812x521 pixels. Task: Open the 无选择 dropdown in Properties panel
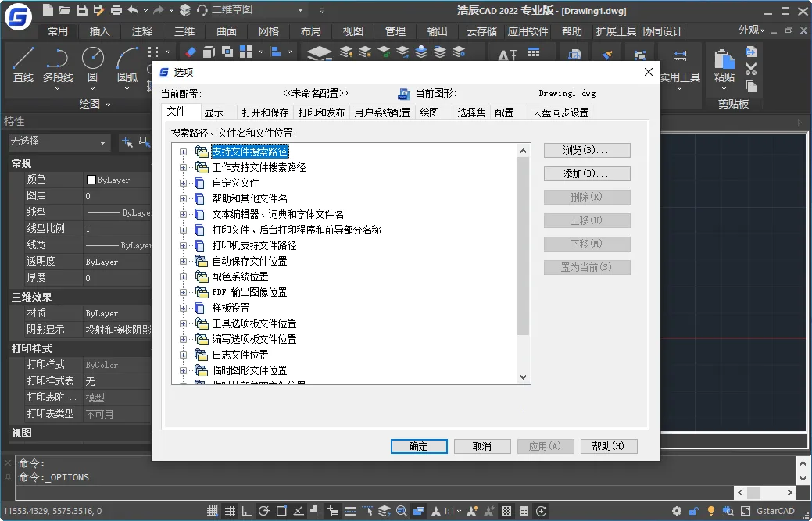click(x=59, y=142)
